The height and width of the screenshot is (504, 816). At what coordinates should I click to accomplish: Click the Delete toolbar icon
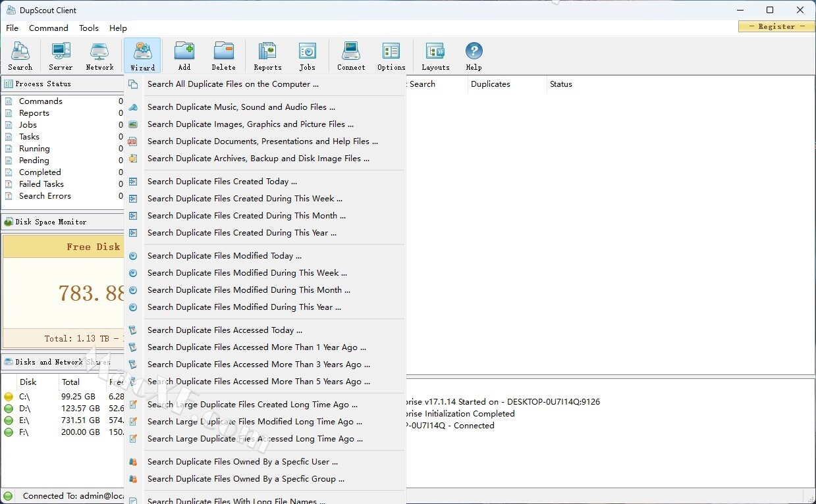pyautogui.click(x=224, y=56)
